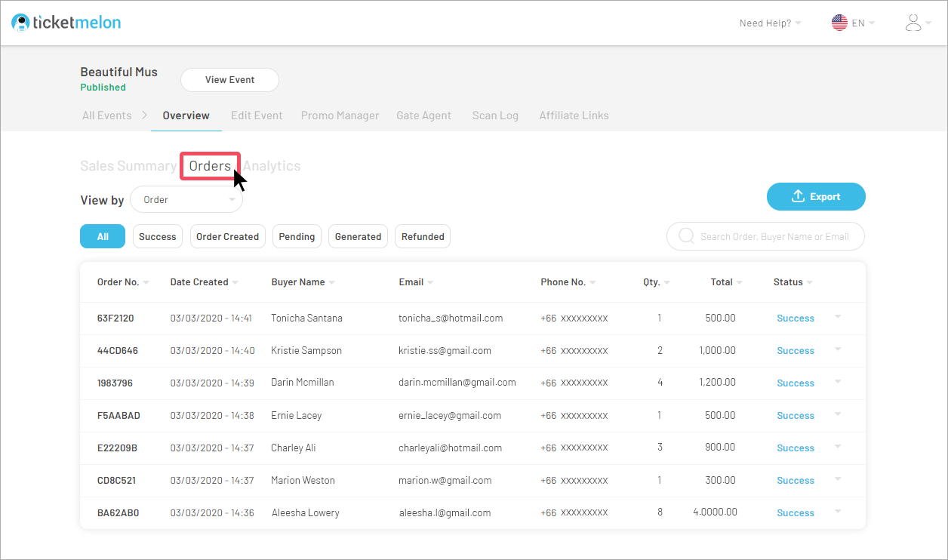
Task: Sort by Email column arrow
Action: [x=430, y=282]
